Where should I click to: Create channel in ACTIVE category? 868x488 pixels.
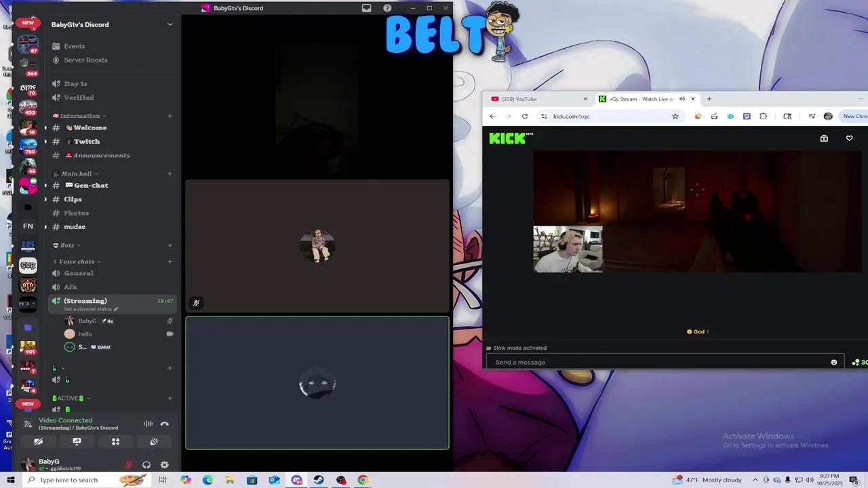point(170,399)
